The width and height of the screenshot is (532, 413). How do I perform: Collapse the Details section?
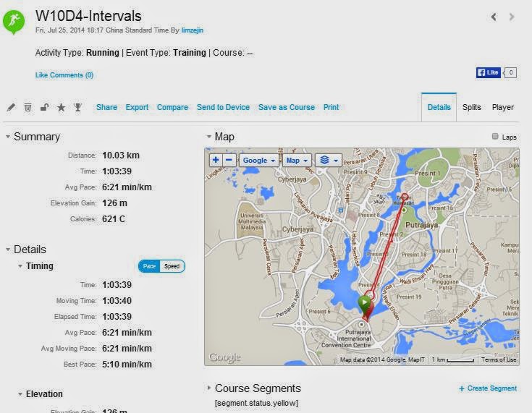pos(7,250)
